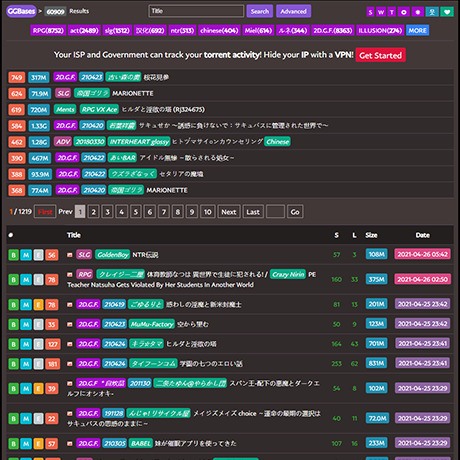Screen dimensions: 460x460
Task: Click the GGBases logo
Action: (21, 11)
